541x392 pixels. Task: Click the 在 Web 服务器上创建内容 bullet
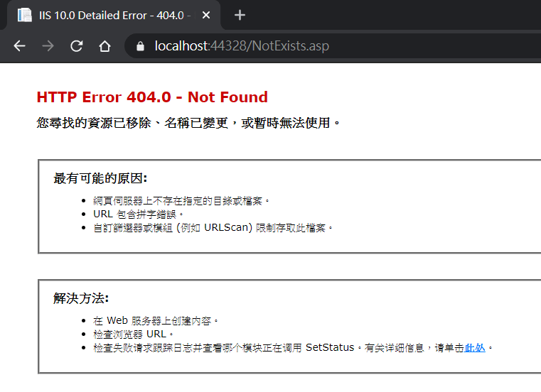(x=156, y=321)
